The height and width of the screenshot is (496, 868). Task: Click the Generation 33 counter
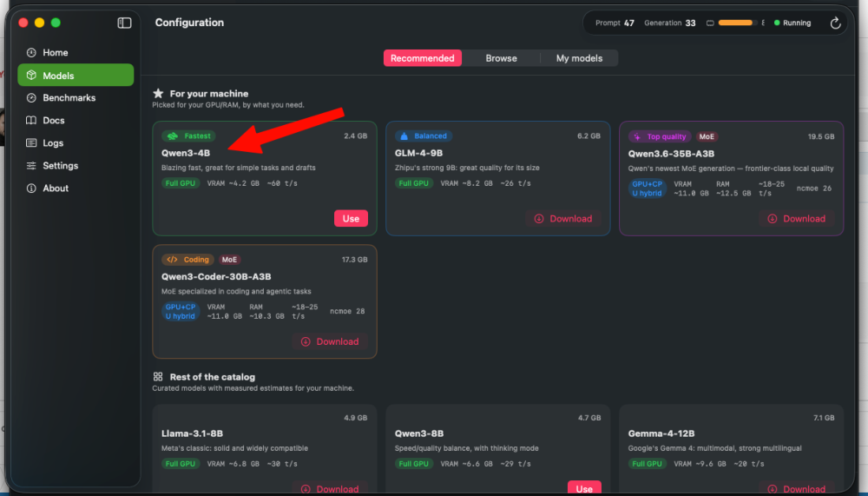tap(670, 23)
